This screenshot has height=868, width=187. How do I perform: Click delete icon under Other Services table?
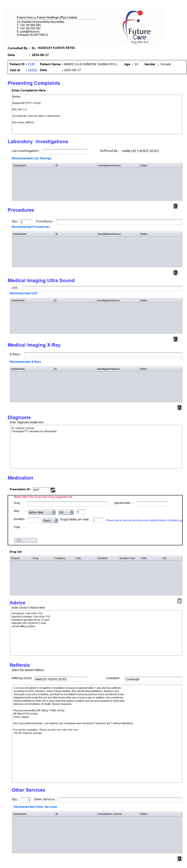[x=179, y=858]
